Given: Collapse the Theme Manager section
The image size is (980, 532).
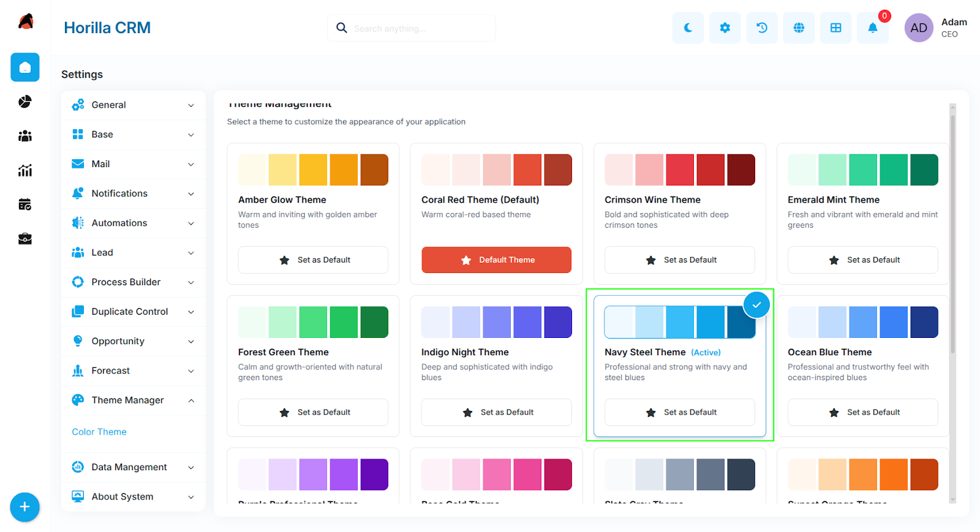Looking at the screenshot, I should click(134, 400).
